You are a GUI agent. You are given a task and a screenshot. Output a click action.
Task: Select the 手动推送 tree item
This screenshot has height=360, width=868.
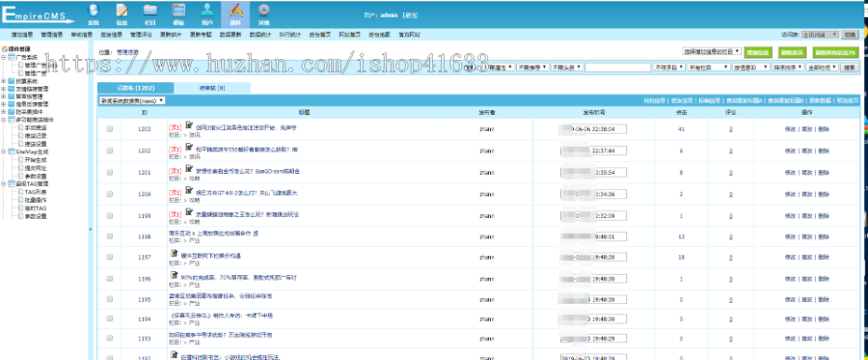(x=35, y=127)
